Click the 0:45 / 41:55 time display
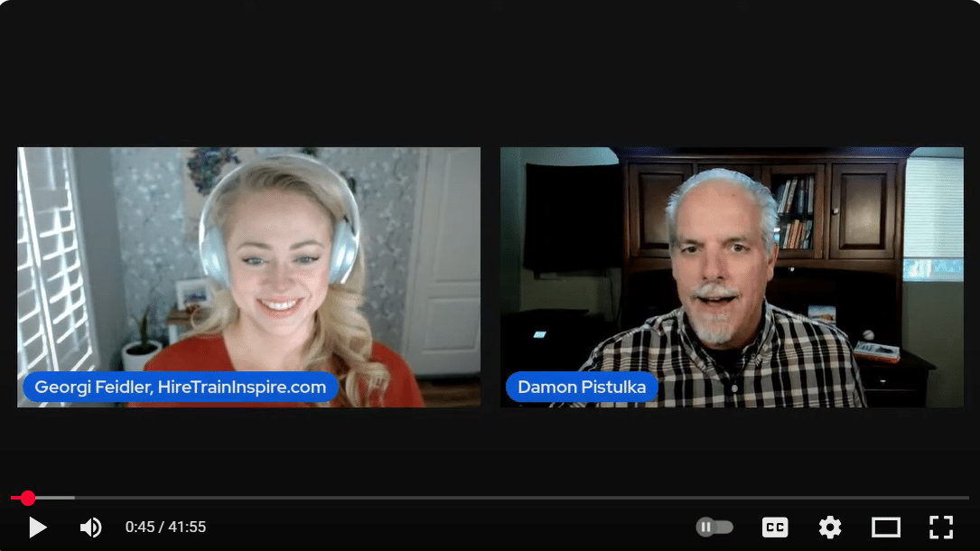Screen dimensions: 980x551 pyautogui.click(x=165, y=528)
